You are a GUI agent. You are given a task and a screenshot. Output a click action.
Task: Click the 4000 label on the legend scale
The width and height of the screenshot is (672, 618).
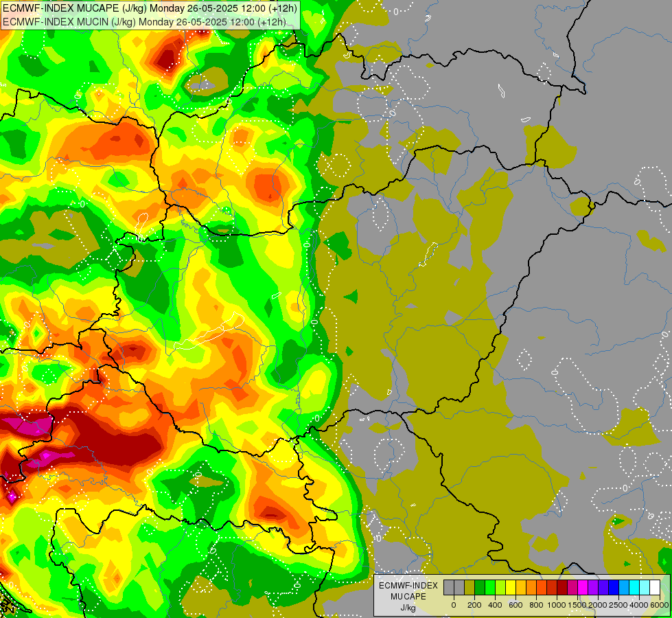pos(639,605)
